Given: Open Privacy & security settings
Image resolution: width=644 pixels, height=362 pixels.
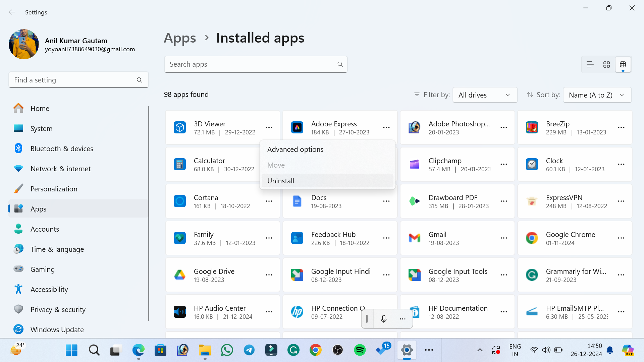Looking at the screenshot, I should pyautogui.click(x=78, y=310).
